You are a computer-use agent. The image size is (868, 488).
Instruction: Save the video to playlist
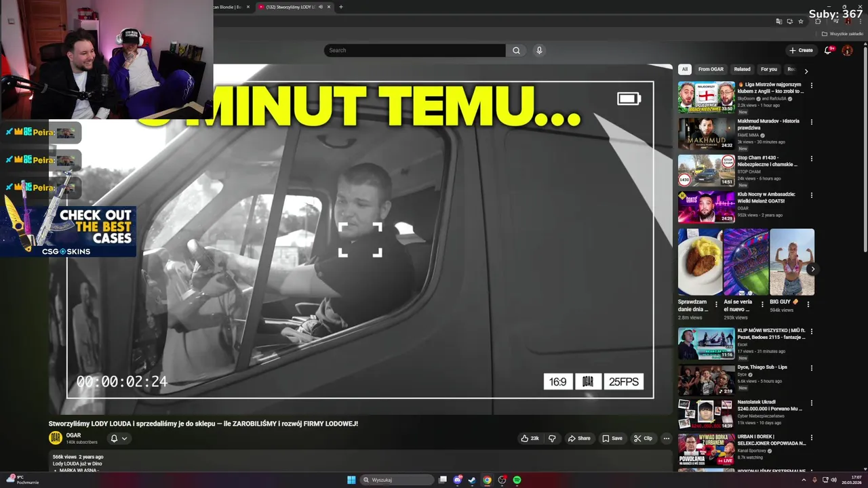pos(612,439)
